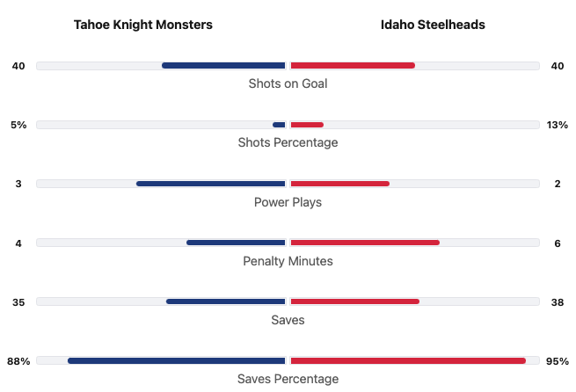The width and height of the screenshot is (576, 392).
Task: Click the 95% saves percentage value
Action: (x=557, y=361)
